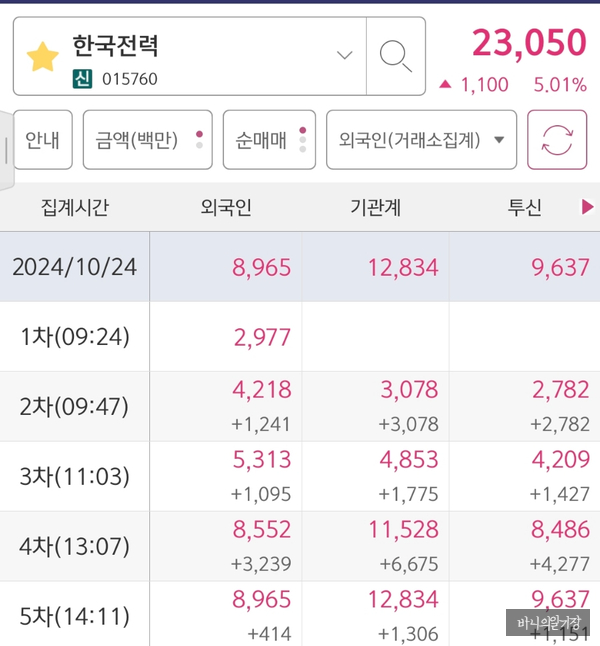Refresh data with the circular arrows button

557,140
